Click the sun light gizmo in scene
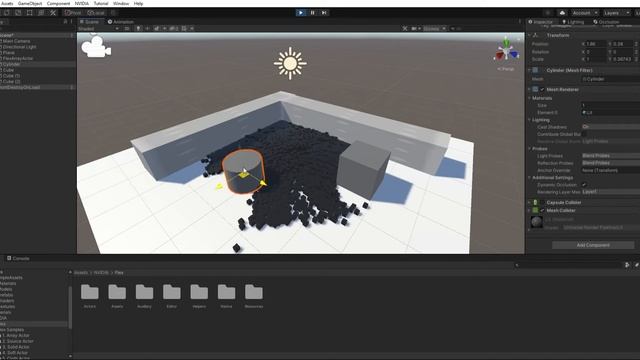The height and width of the screenshot is (360, 640). click(290, 63)
